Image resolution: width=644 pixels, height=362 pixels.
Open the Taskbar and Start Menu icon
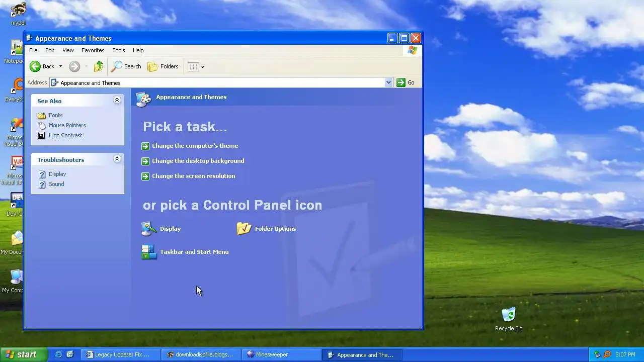pos(149,252)
